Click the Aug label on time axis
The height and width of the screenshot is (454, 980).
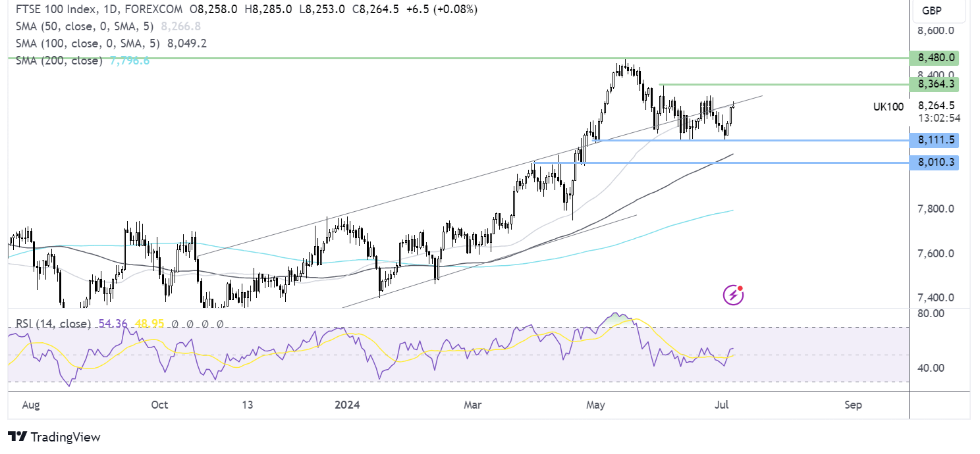tap(30, 405)
